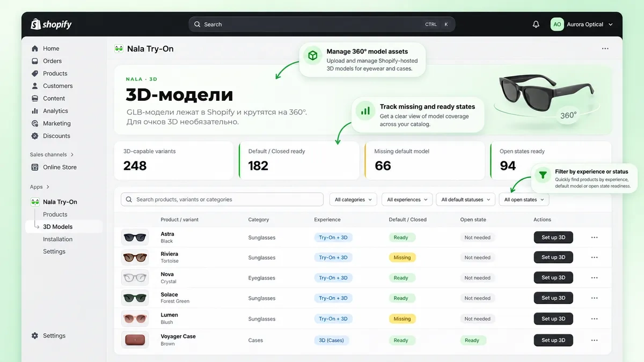Open the Astra row three-dot menu
Screen dimensions: 644x362
594,238
